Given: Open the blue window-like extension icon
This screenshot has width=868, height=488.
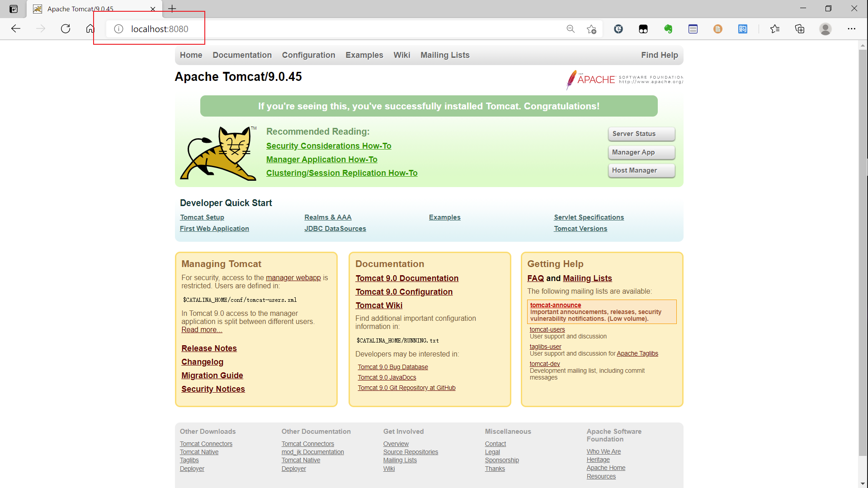Looking at the screenshot, I should (693, 29).
